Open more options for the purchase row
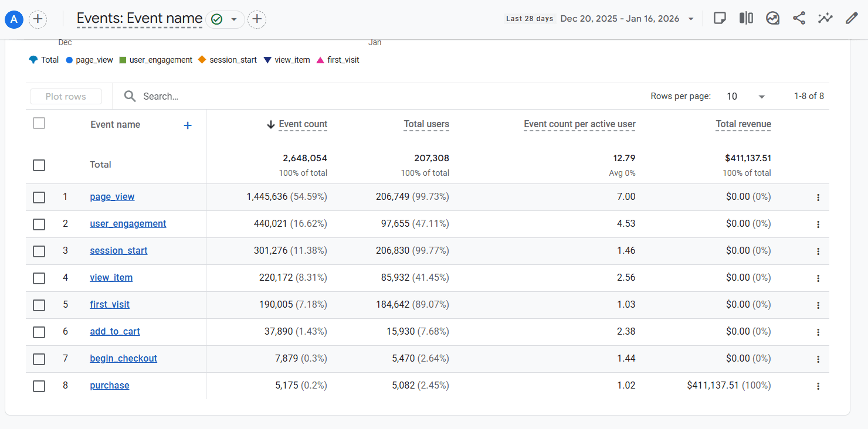Image resolution: width=868 pixels, height=429 pixels. pos(818,386)
